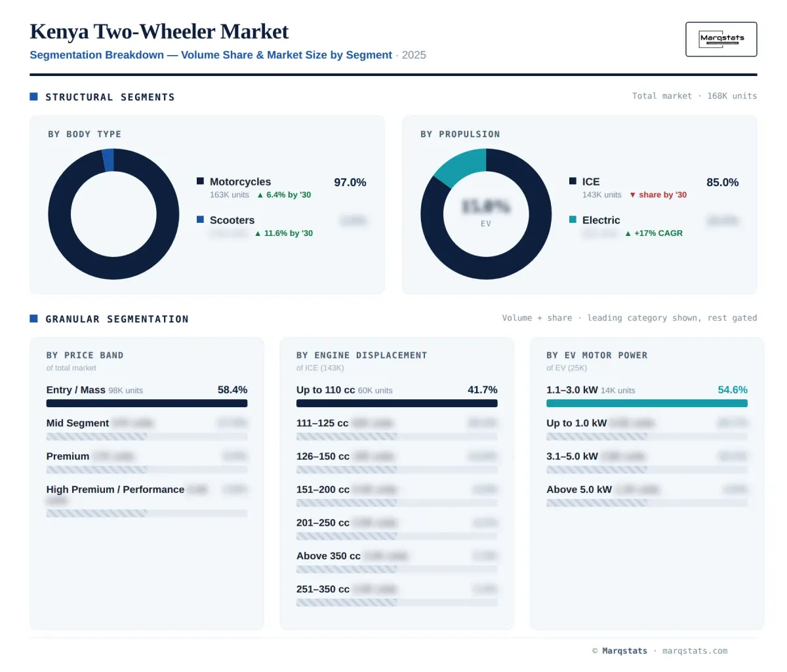787x672 pixels.
Task: Click the 85.0% ICE share value
Action: click(x=723, y=182)
